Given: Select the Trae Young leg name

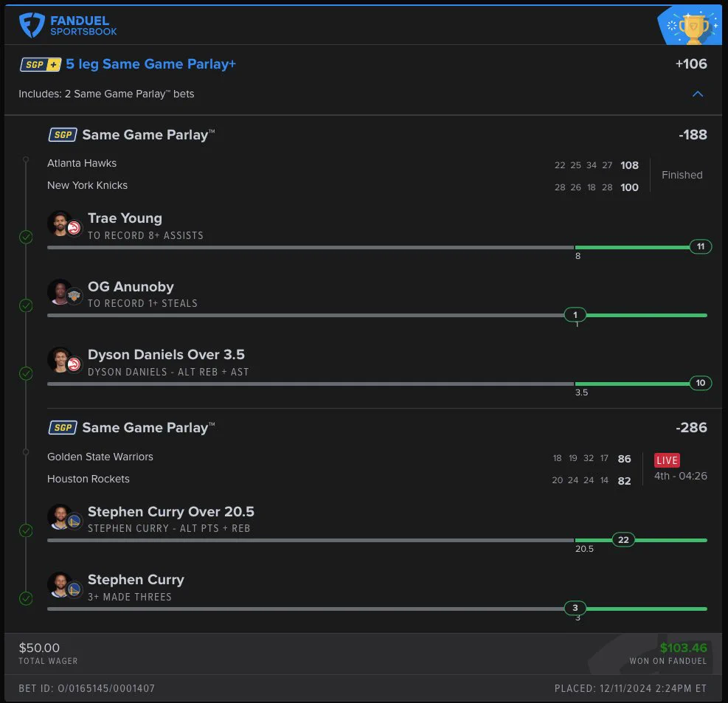Looking at the screenshot, I should click(125, 218).
